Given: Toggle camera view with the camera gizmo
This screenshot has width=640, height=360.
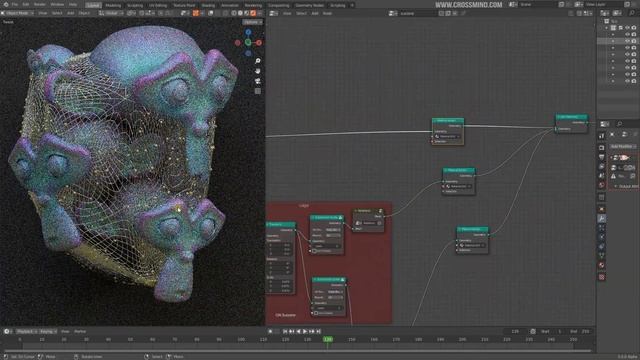Looking at the screenshot, I should click(x=258, y=81).
